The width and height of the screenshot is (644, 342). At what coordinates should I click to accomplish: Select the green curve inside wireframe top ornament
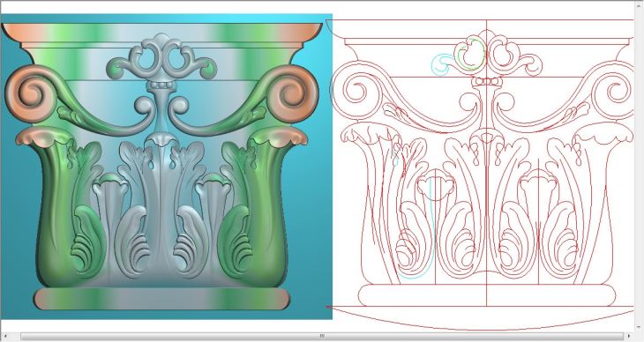pos(471,54)
